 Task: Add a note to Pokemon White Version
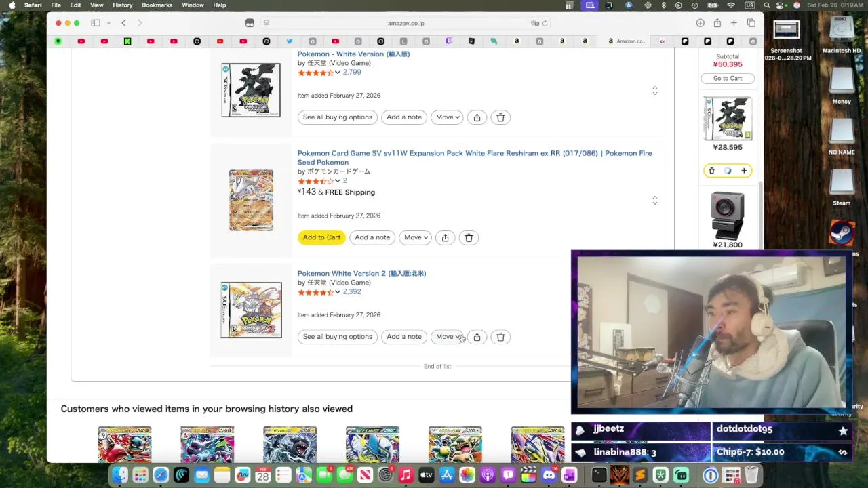click(404, 117)
